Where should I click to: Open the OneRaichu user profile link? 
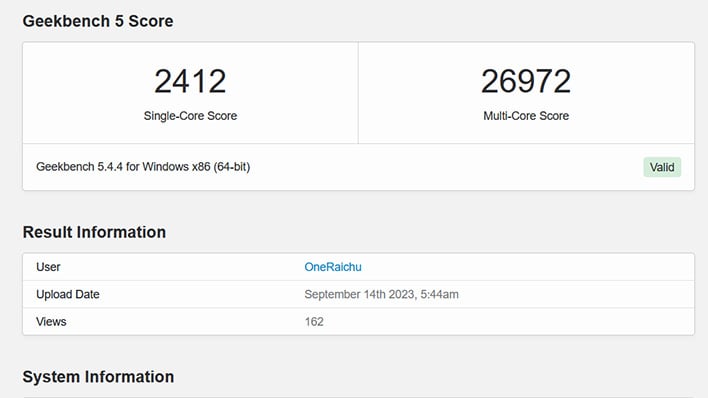(333, 267)
